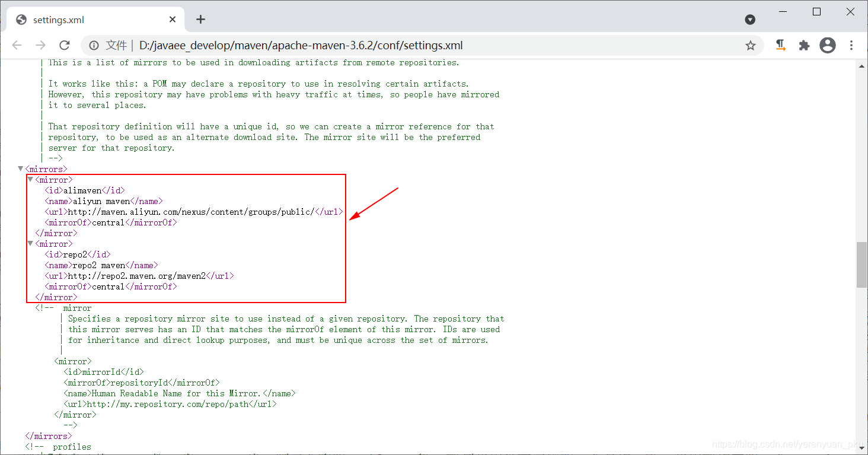868x455 pixels.
Task: Collapse the repo2 mirror element
Action: tap(30, 244)
